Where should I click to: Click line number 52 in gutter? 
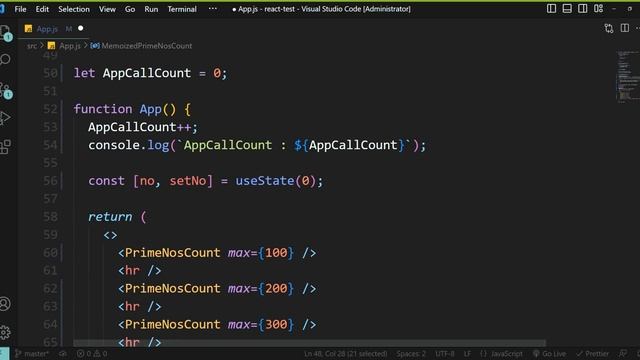[x=50, y=109]
